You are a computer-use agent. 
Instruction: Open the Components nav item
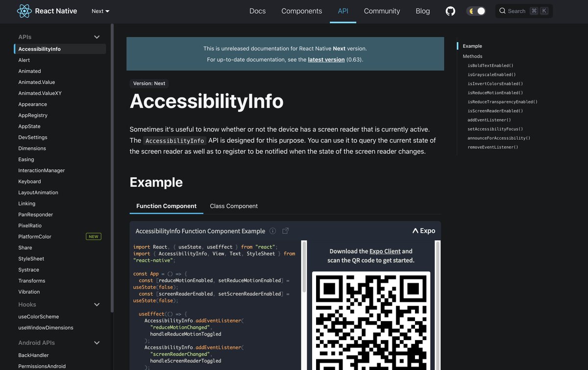(302, 11)
